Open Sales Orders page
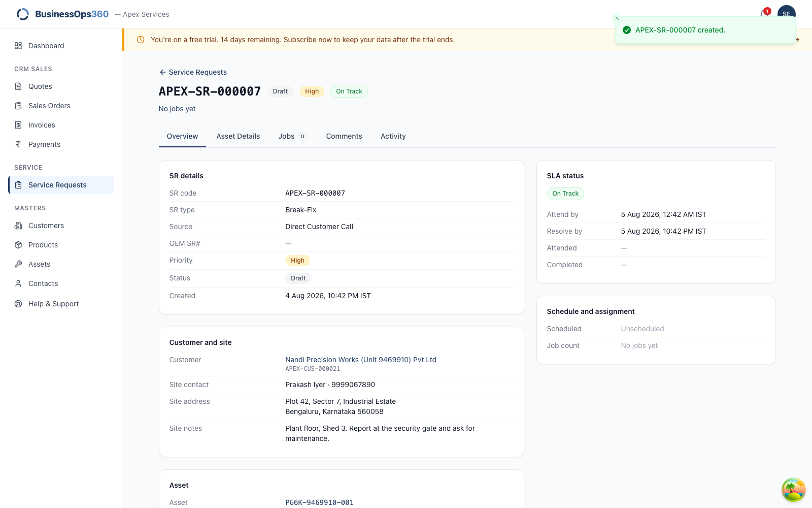The height and width of the screenshot is (508, 812). pyautogui.click(x=61, y=106)
